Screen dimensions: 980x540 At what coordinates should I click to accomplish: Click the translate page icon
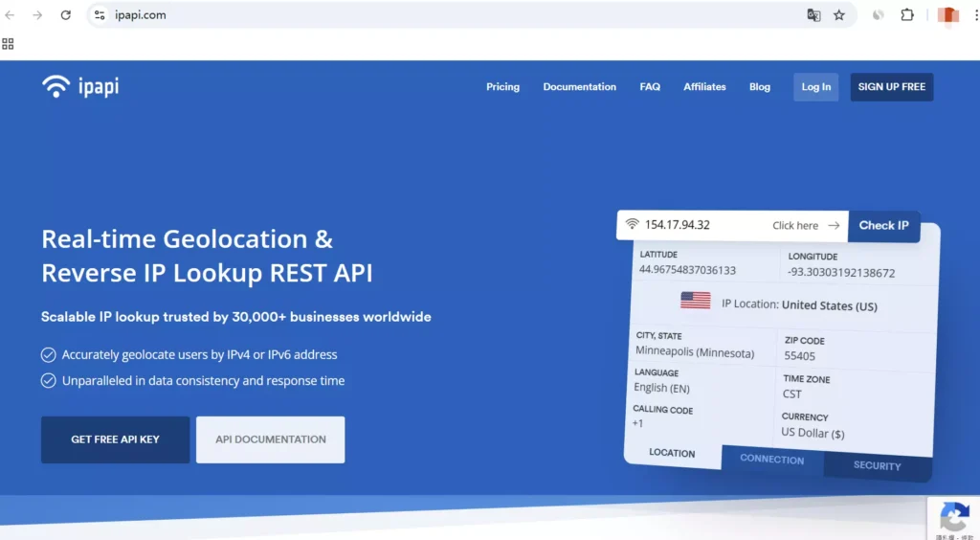tap(813, 15)
